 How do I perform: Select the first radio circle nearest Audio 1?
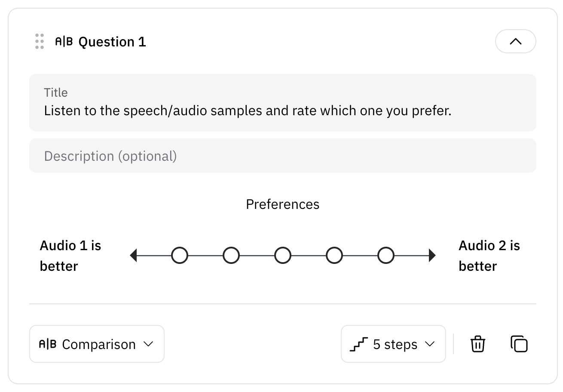(x=180, y=255)
